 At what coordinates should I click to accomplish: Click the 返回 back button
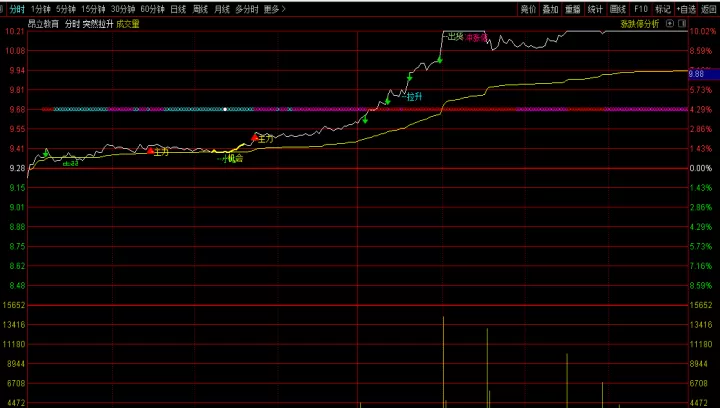click(709, 9)
